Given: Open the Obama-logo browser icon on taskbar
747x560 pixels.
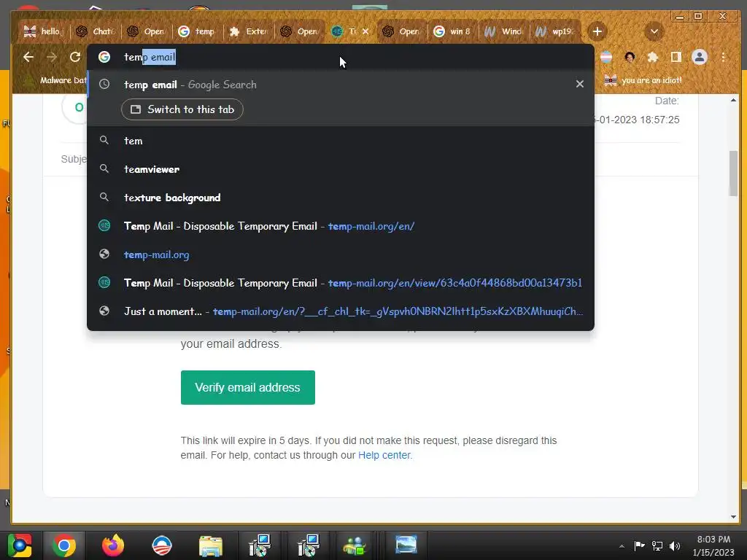Looking at the screenshot, I should [162, 545].
